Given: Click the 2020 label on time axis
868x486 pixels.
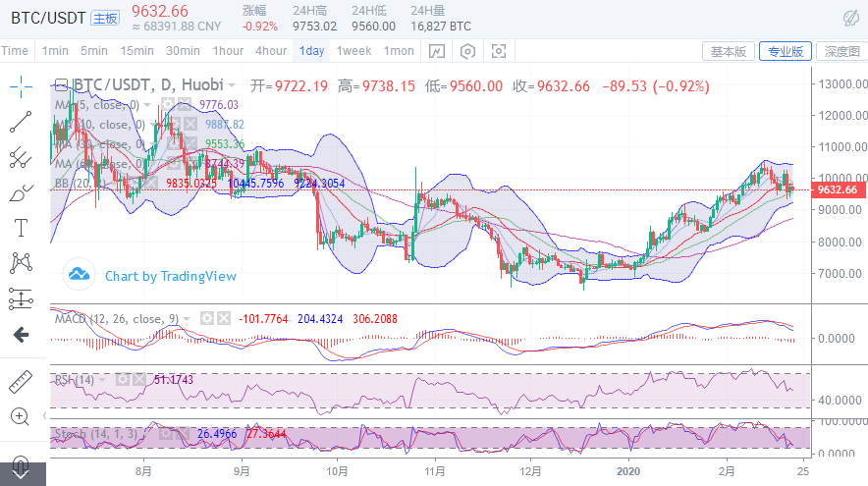Looking at the screenshot, I should [627, 471].
